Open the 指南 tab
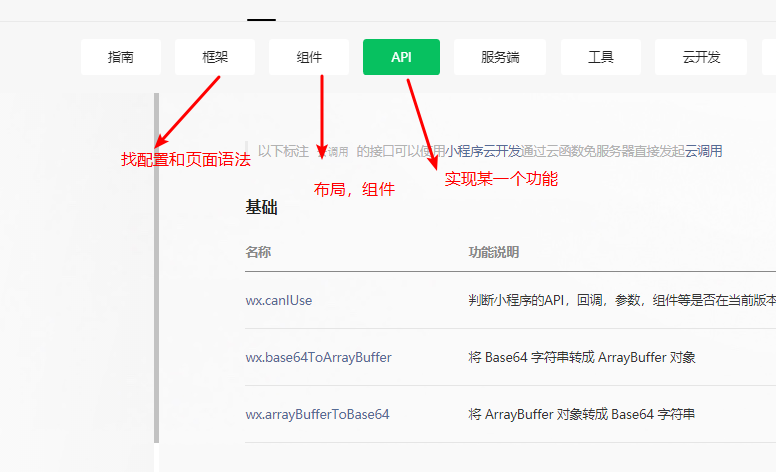Screen dimensions: 776x472 coord(121,57)
